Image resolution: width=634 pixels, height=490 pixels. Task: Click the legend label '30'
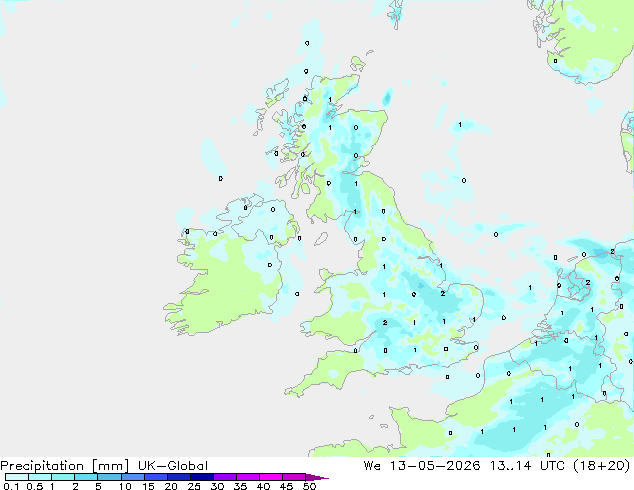(217, 486)
